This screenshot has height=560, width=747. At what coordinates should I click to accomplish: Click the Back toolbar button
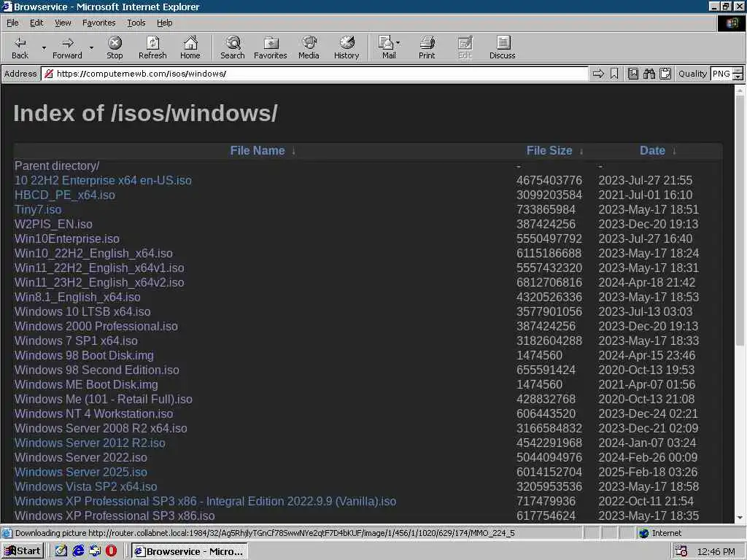click(20, 47)
